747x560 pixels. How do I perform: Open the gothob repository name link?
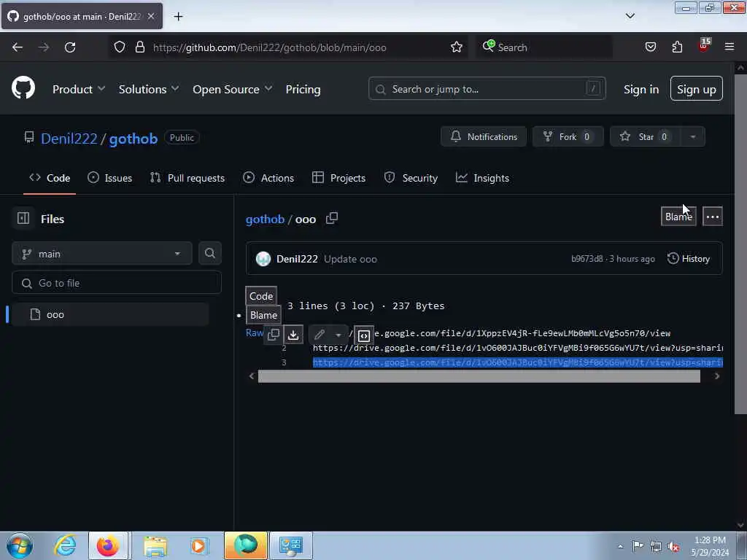[133, 138]
